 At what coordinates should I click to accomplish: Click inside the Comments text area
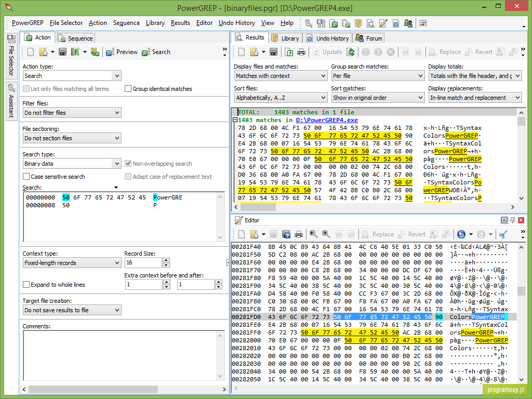(124, 355)
